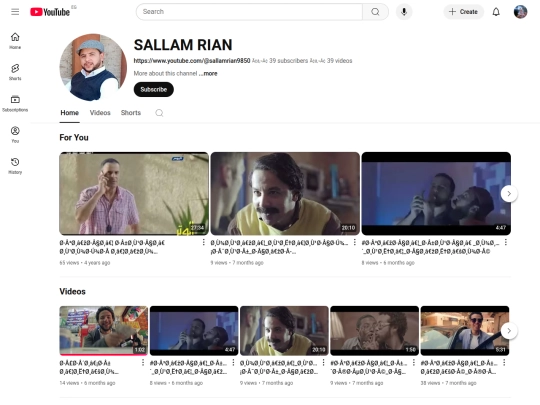This screenshot has height=405, width=540.
Task: Focus the Search input field
Action: tap(249, 12)
